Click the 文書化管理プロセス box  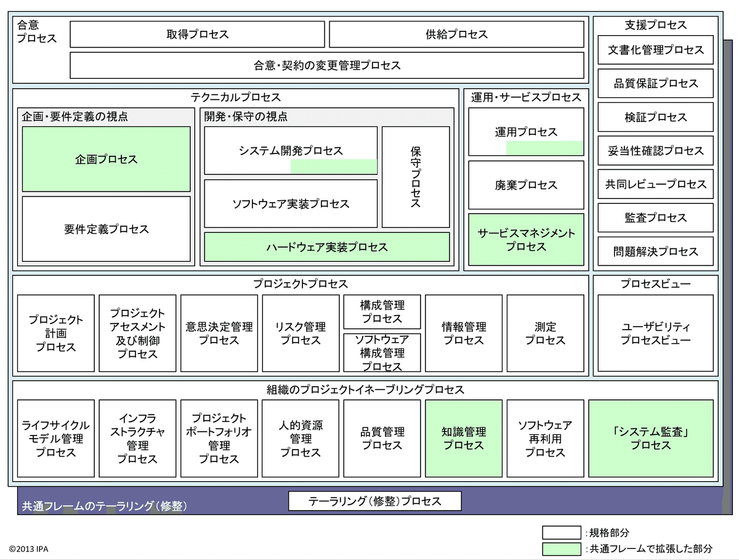(x=655, y=50)
